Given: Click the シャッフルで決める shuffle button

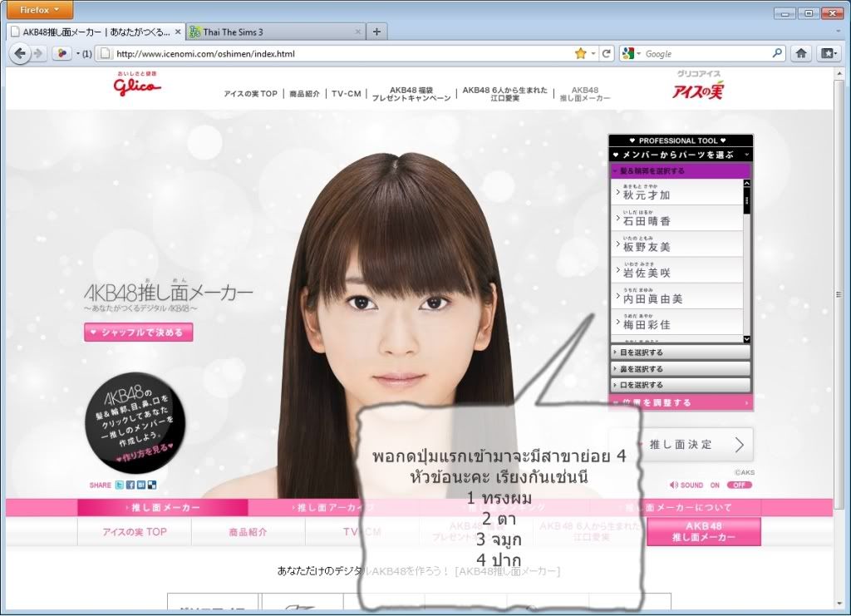Looking at the screenshot, I should (x=139, y=333).
